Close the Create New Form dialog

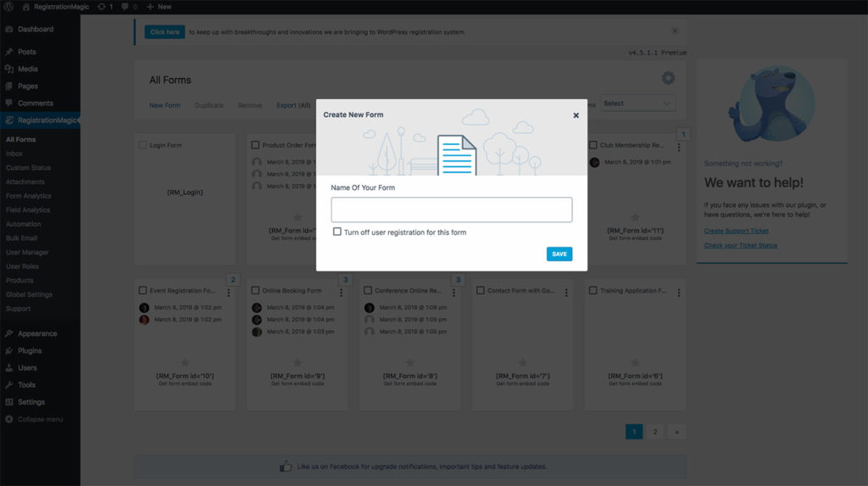click(576, 115)
